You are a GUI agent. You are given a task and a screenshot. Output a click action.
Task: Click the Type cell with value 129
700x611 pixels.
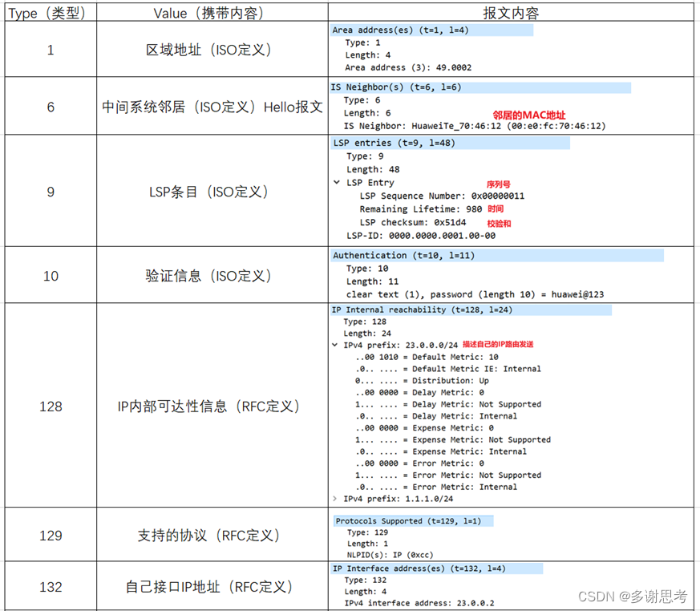[x=51, y=535]
